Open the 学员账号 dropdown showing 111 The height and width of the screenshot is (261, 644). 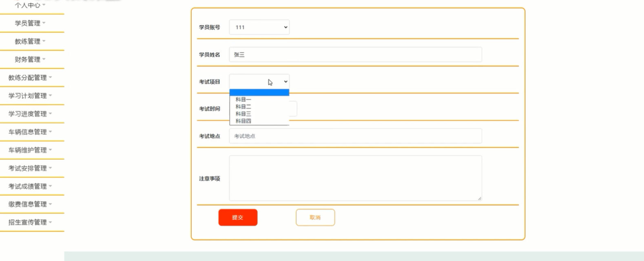tap(259, 27)
